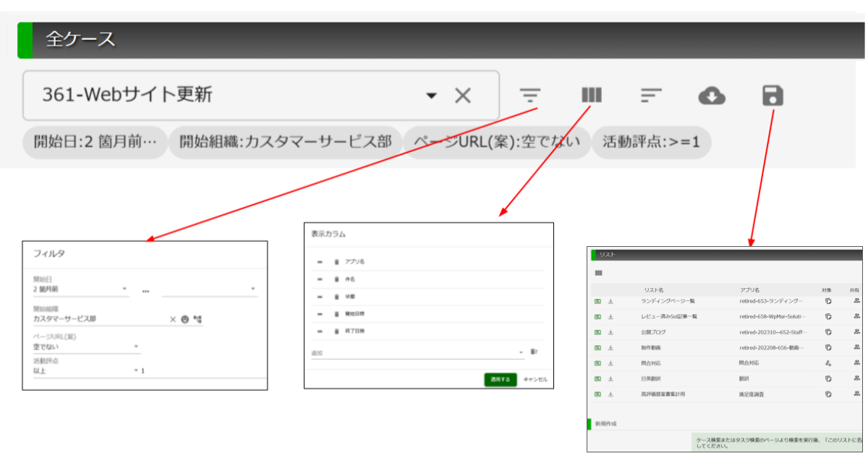The image size is (868, 456).
Task: Open the filter icon in the toolbar
Action: 530,96
